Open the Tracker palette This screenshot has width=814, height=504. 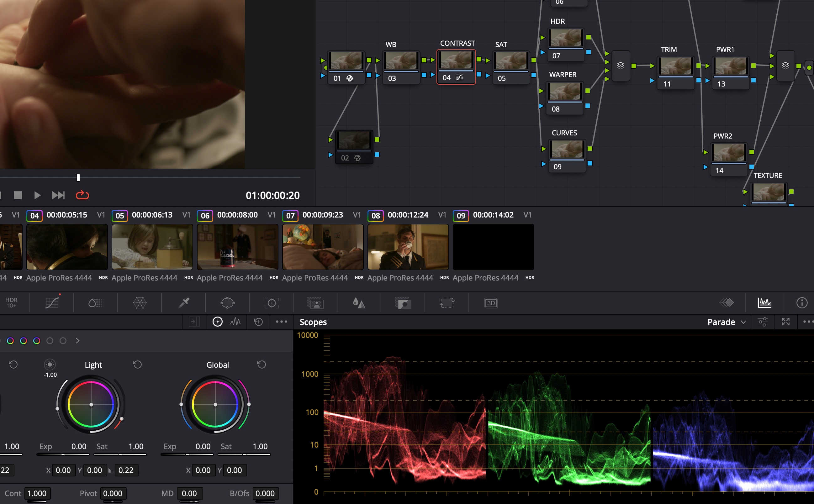272,303
